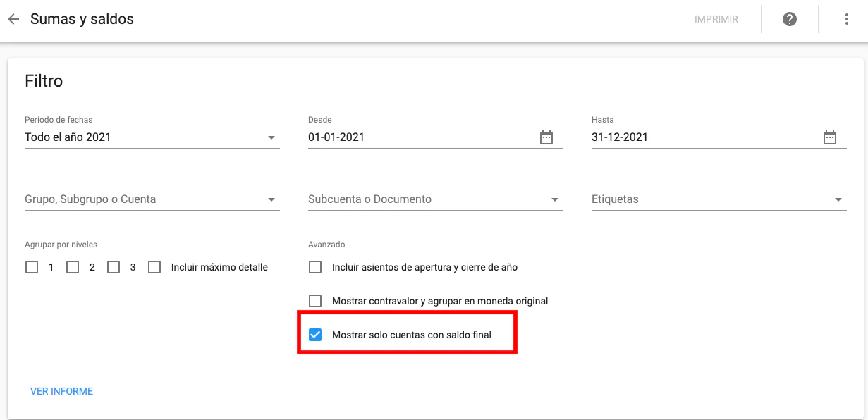868x420 pixels.
Task: Click the back arrow icon
Action: pyautogui.click(x=13, y=19)
